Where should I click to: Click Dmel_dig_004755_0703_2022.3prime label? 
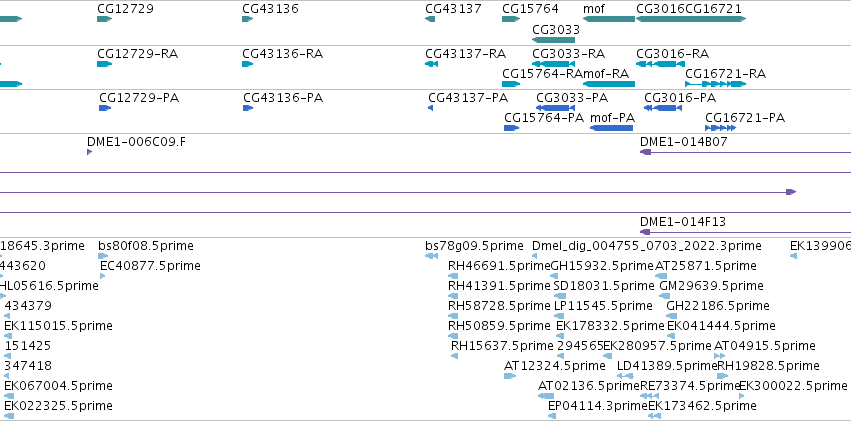[x=647, y=246]
